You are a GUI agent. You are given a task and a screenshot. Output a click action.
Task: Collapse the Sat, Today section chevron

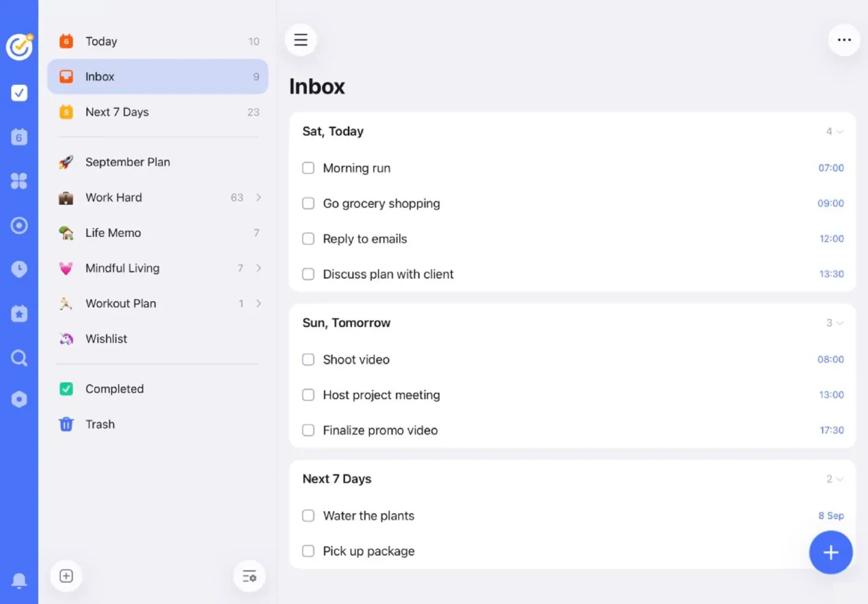[x=840, y=132]
